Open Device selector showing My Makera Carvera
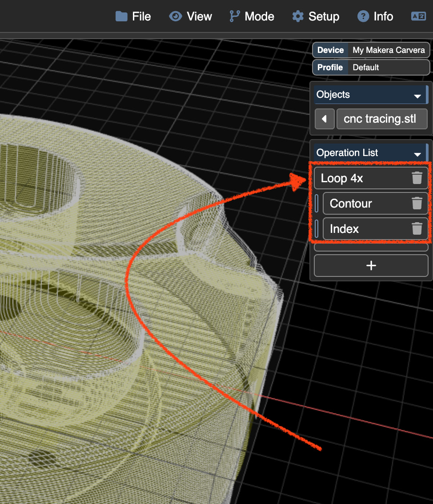Screen dimensions: 433x504 (388, 50)
